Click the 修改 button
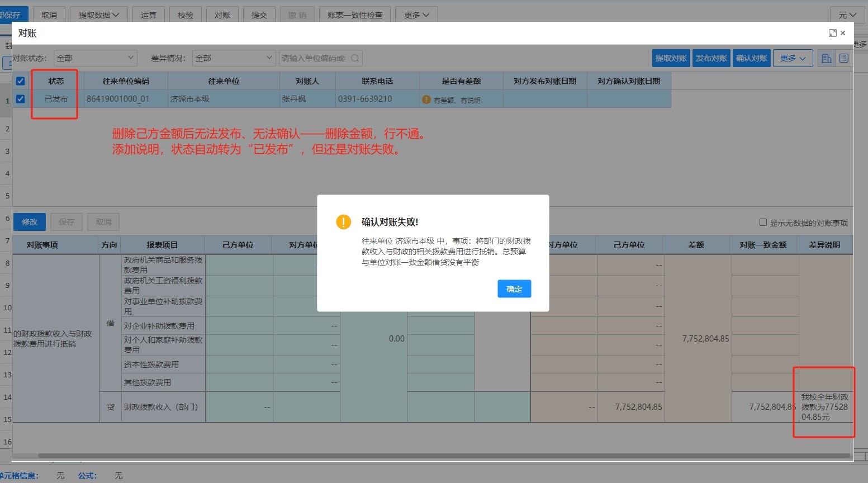868x483 pixels. [x=30, y=222]
